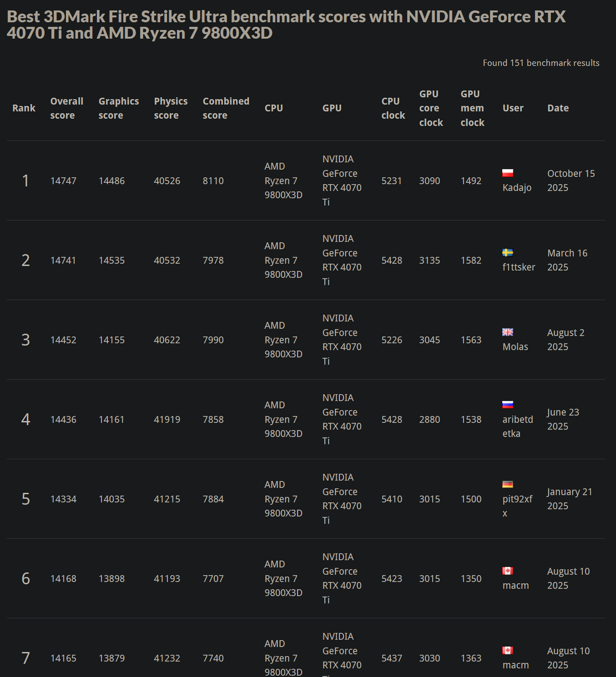Click the Germany flag icon above pit92xfx
The width and height of the screenshot is (616, 677).
507,484
